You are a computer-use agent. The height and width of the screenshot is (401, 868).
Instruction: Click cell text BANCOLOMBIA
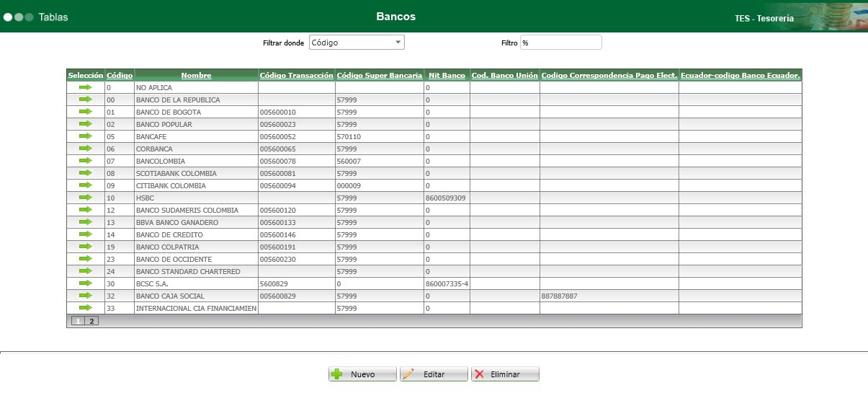pos(161,162)
